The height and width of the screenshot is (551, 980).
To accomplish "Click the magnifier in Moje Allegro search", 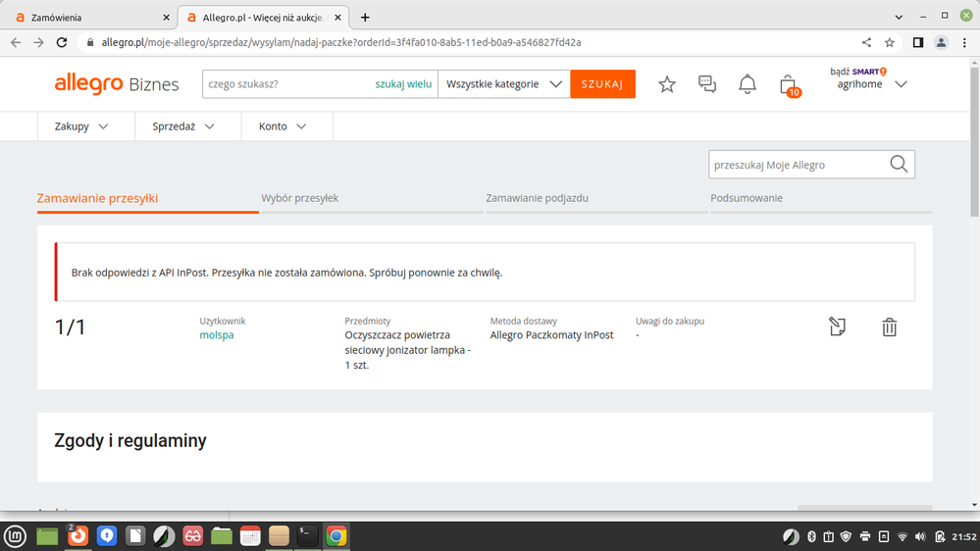I will (899, 165).
